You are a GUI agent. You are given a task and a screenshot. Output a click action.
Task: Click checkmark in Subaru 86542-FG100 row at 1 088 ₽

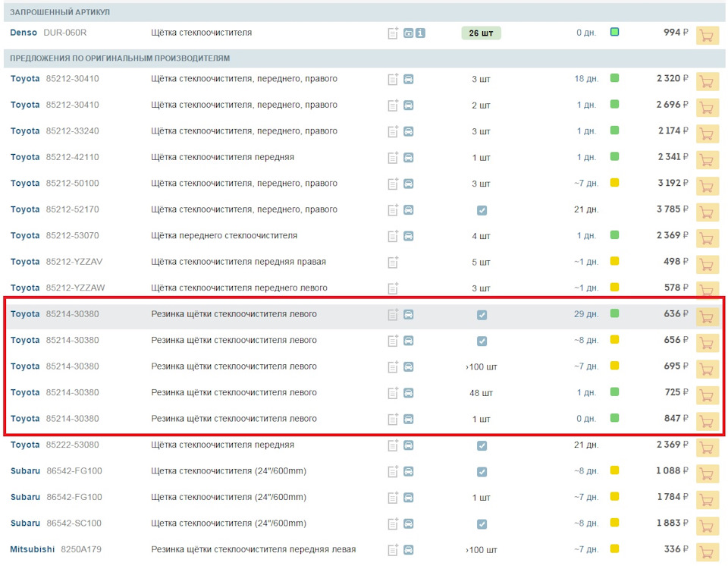(482, 472)
